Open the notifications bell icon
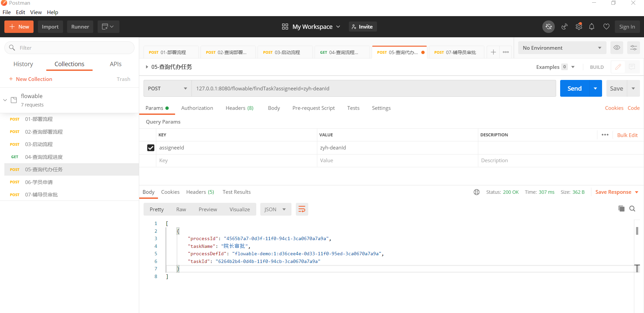The width and height of the screenshot is (644, 313). click(x=592, y=27)
